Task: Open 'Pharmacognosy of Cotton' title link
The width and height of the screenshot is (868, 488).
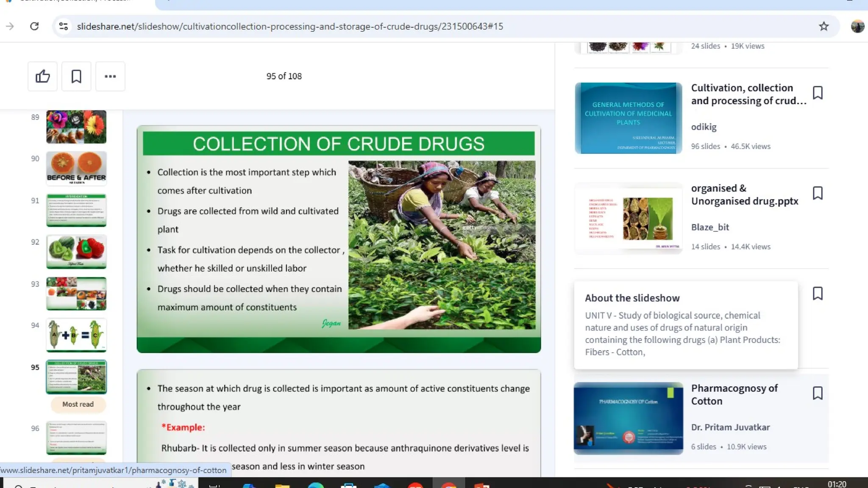Action: click(x=734, y=394)
